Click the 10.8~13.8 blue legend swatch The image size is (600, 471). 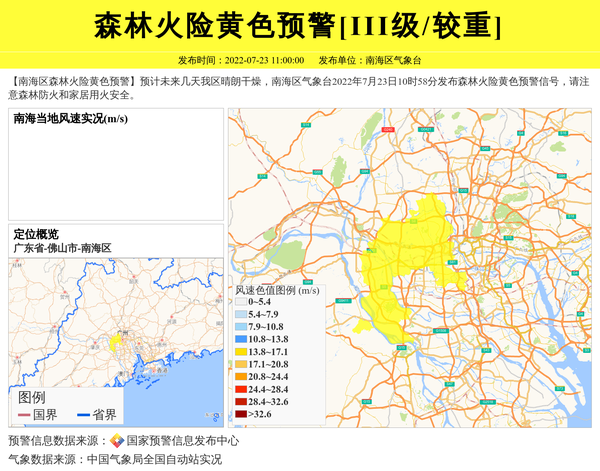[x=240, y=339]
